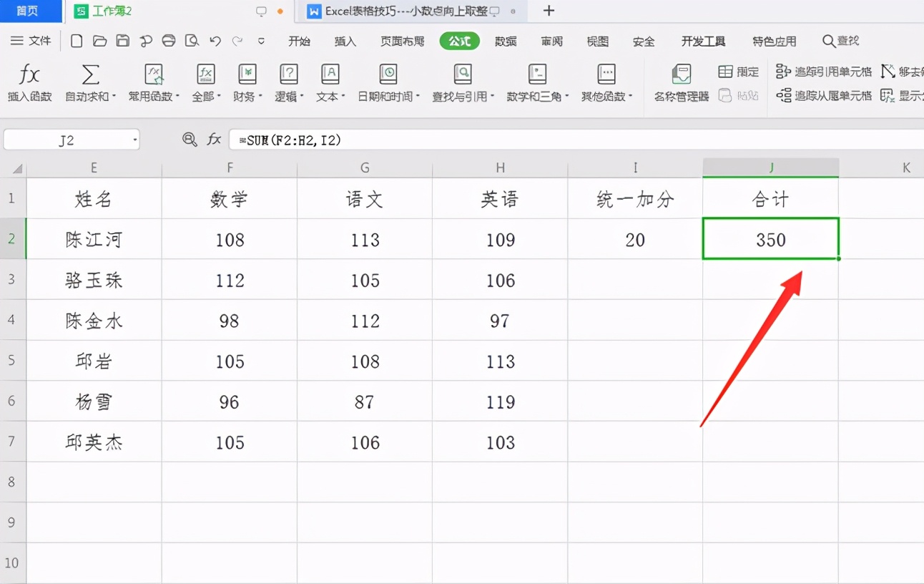Viewport: 924px width, 584px height.
Task: Select column F header
Action: coord(230,167)
